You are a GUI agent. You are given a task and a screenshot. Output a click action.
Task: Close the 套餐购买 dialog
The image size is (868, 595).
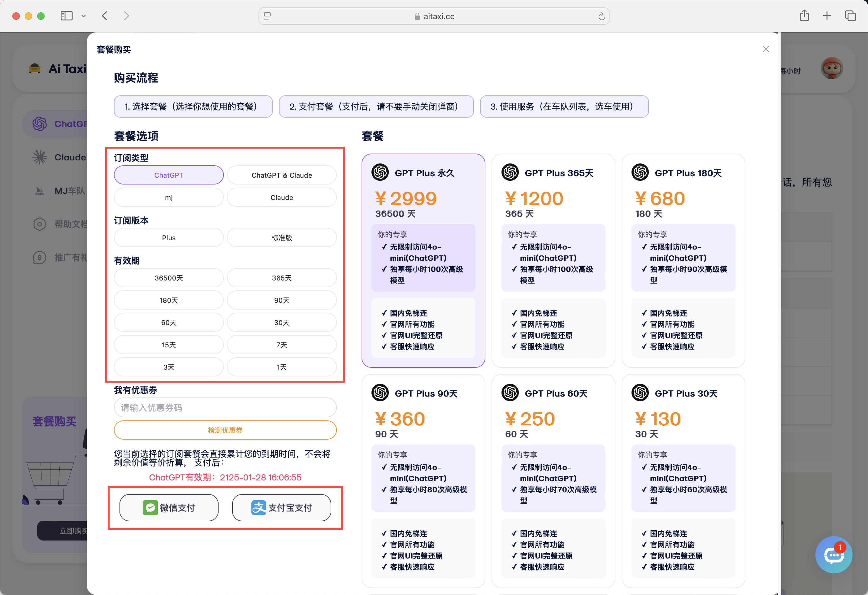click(x=766, y=49)
